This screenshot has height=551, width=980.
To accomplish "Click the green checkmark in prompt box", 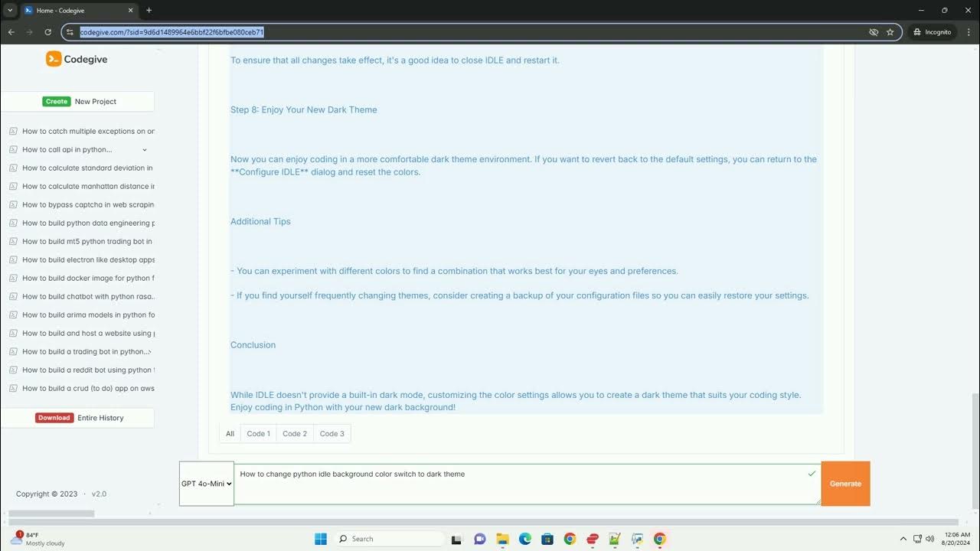I will 812,474.
